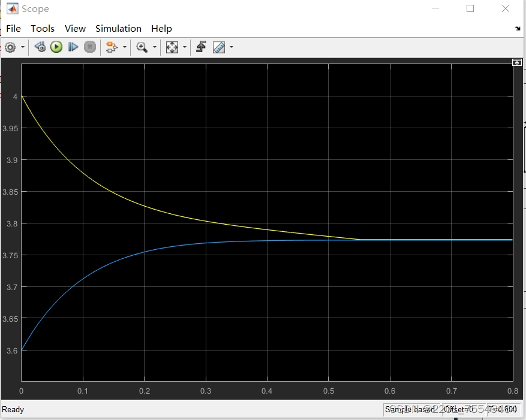Click the y-axis tick label 4

point(15,97)
